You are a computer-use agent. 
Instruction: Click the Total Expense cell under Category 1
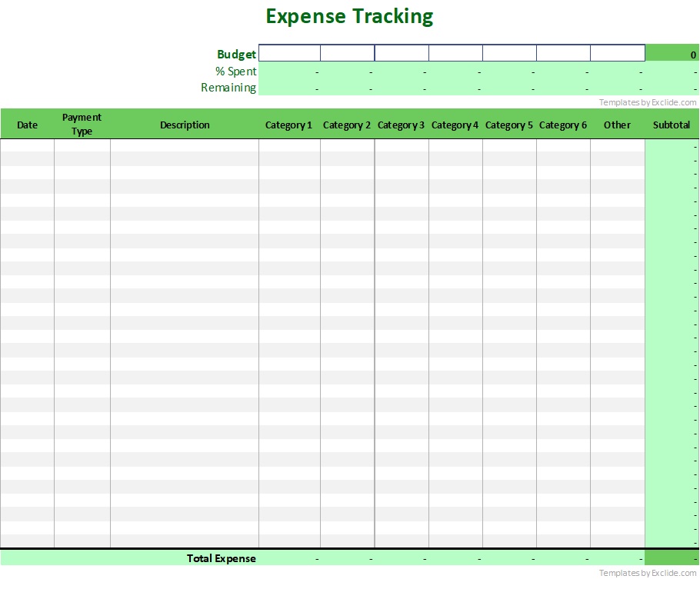click(289, 558)
